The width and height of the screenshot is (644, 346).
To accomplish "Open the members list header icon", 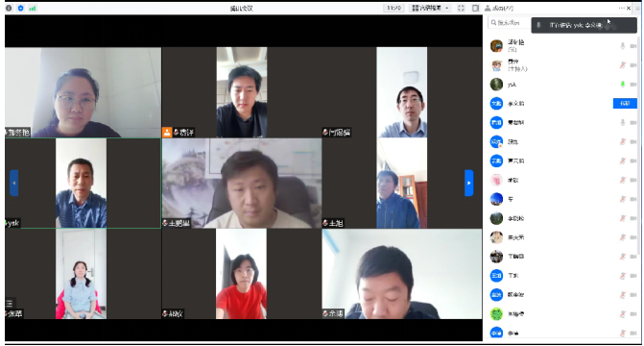I will (x=488, y=8).
